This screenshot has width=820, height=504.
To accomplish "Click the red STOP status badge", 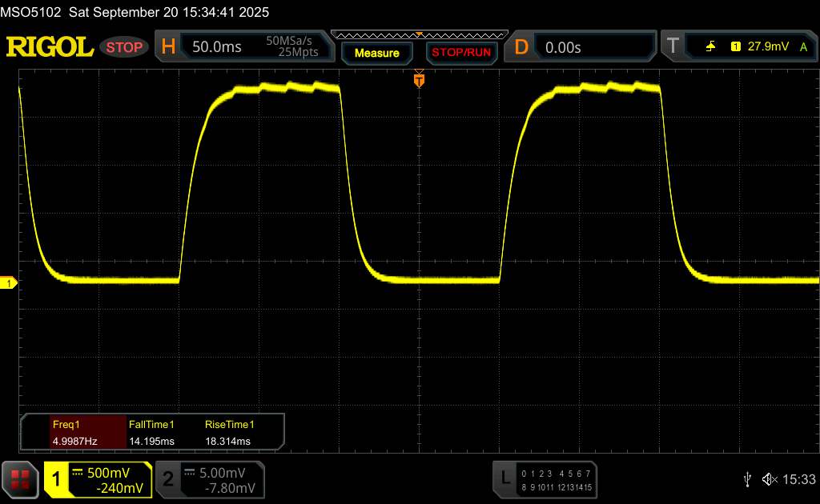I will click(125, 47).
